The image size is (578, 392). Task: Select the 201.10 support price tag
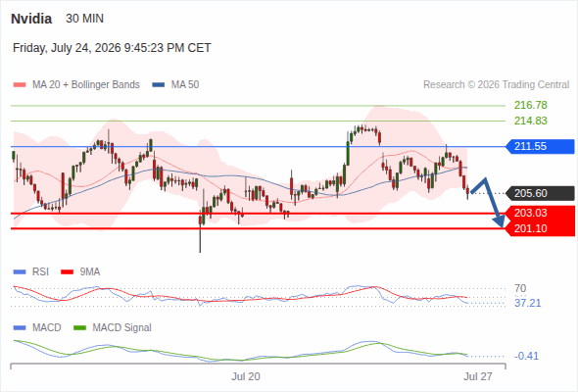(540, 228)
